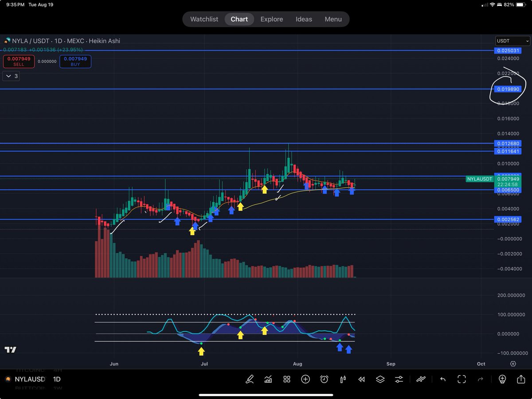The image size is (532, 399).
Task: Open the layout grid icon
Action: tap(287, 379)
